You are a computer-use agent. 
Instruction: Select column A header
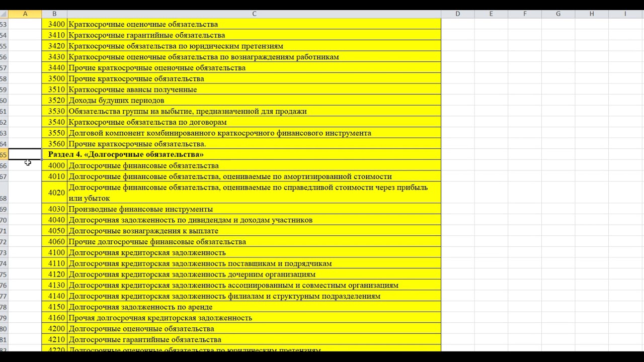coord(25,14)
